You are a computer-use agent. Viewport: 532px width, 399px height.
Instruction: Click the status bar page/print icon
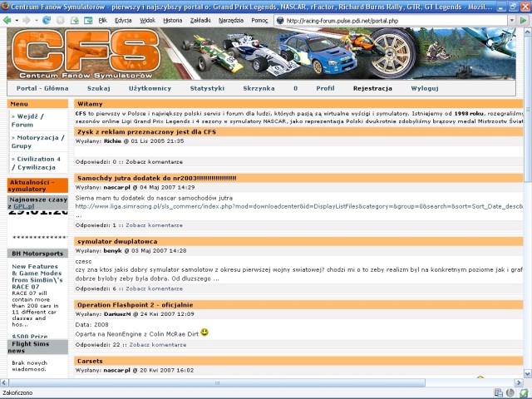coord(499,393)
